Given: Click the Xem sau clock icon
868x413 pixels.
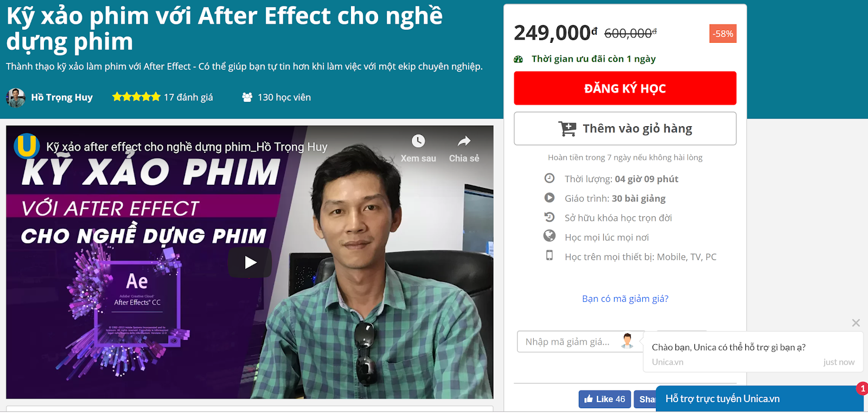Looking at the screenshot, I should click(x=418, y=141).
